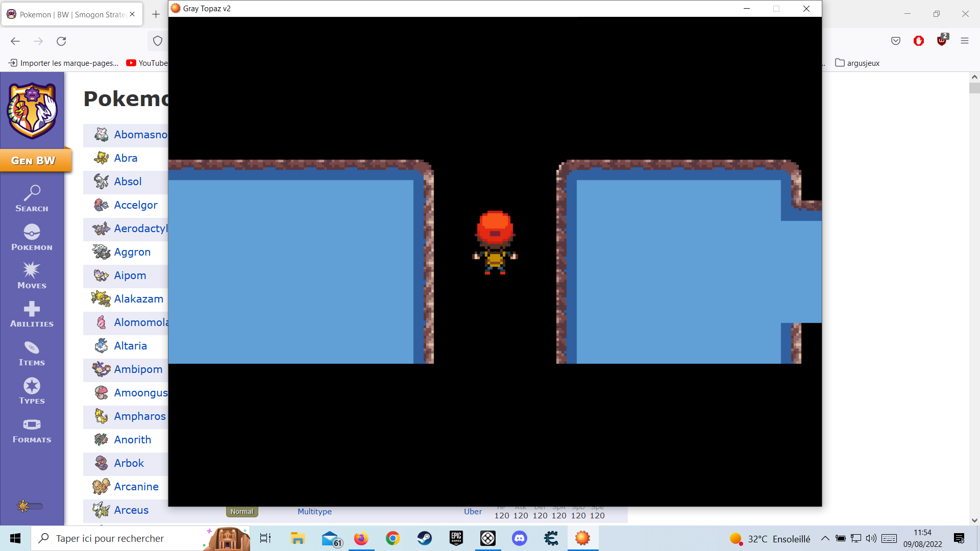Screen dimensions: 980x551
Task: Open the Arcanine Pokemon link
Action: point(136,487)
